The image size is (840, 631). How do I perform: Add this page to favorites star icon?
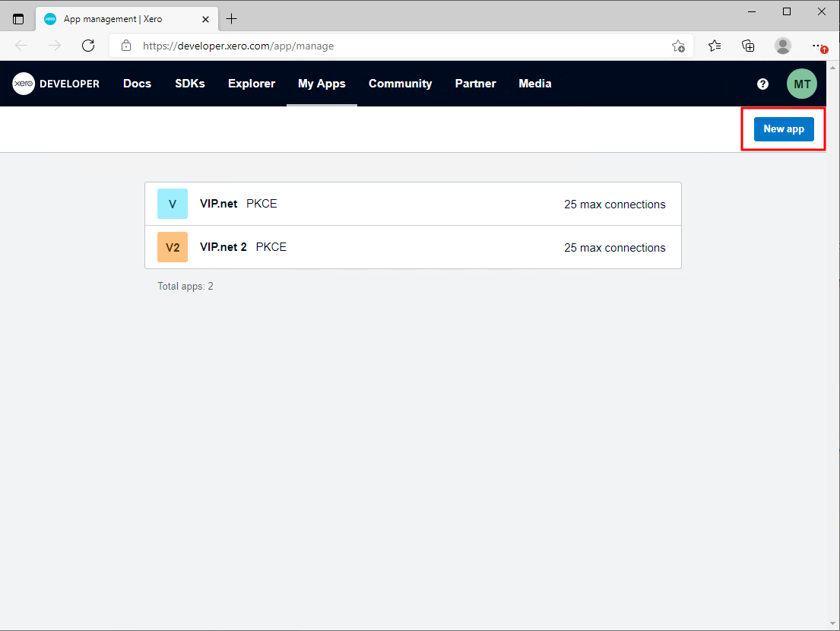click(678, 46)
